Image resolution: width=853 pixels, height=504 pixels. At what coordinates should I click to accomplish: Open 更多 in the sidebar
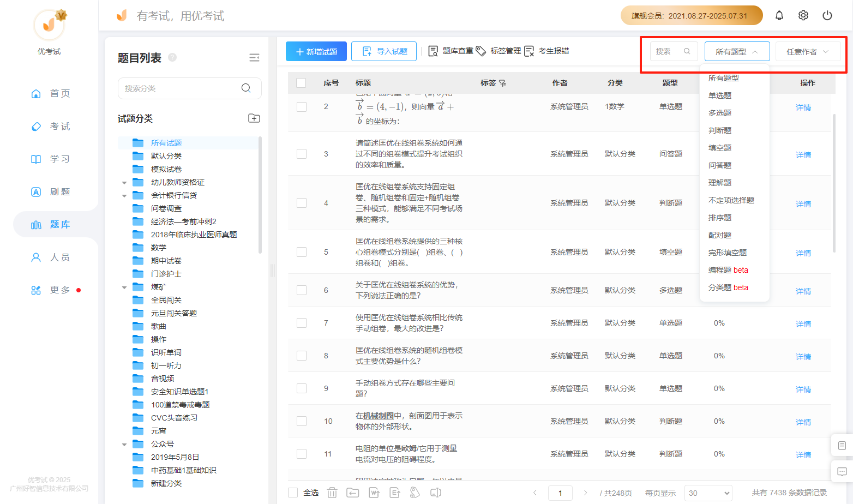(50, 290)
